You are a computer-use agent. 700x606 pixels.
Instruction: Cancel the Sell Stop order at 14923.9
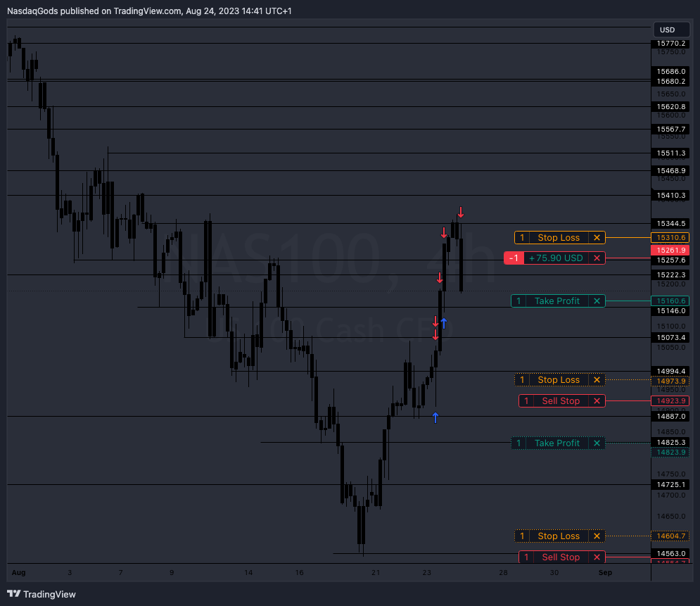597,401
